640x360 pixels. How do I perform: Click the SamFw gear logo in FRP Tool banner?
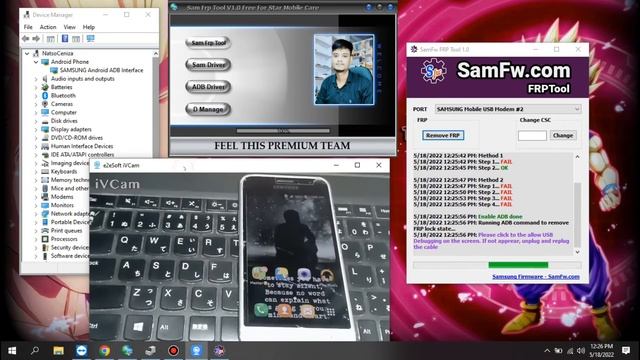point(433,71)
